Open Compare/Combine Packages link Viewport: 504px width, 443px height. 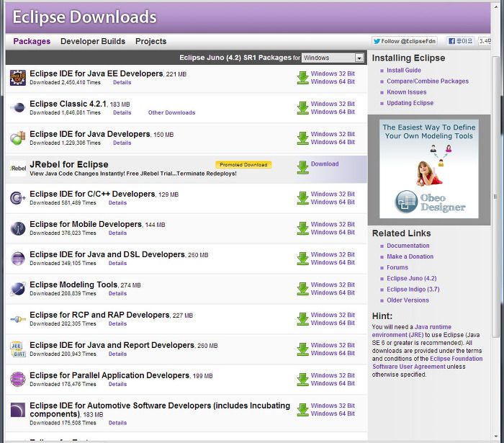pyautogui.click(x=428, y=81)
